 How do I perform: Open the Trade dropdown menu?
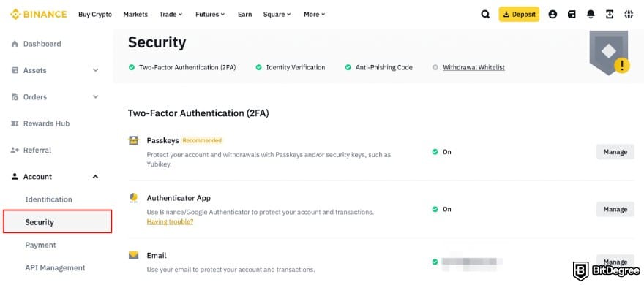[171, 15]
